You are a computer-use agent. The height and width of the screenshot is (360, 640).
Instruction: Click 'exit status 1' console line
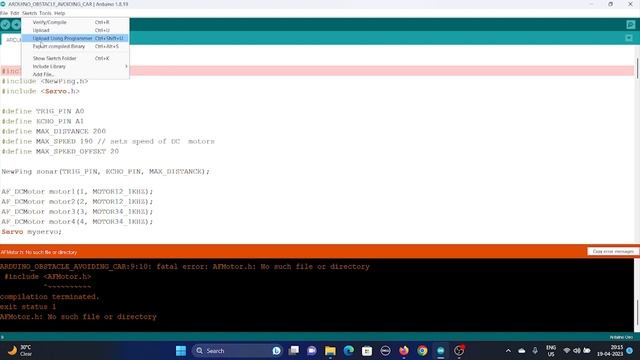[x=28, y=307]
